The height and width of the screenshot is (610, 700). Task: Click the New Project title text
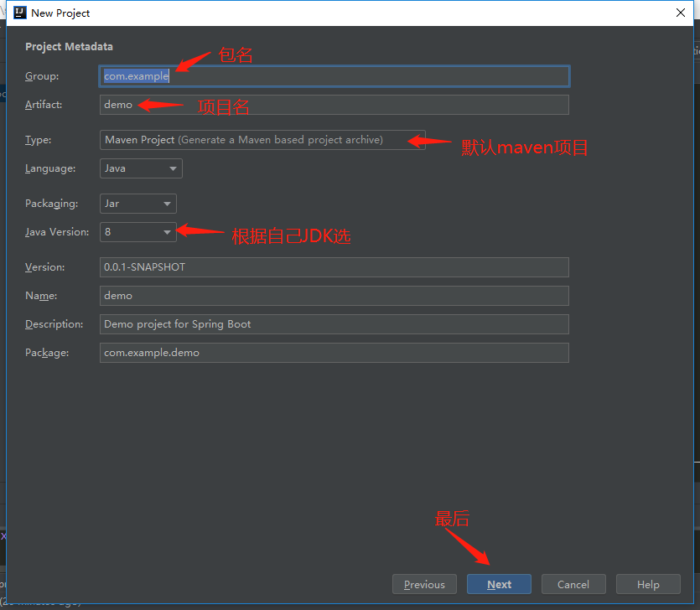point(60,13)
